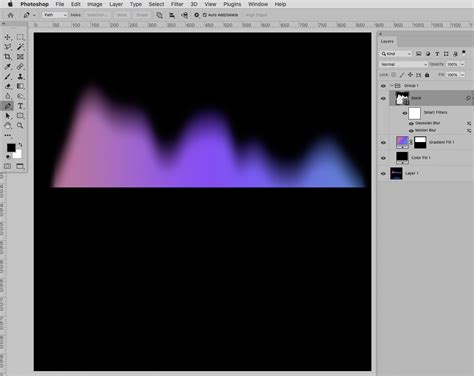Image resolution: width=474 pixels, height=376 pixels.
Task: Filter layers by shape layers icon
Action: pos(446,54)
